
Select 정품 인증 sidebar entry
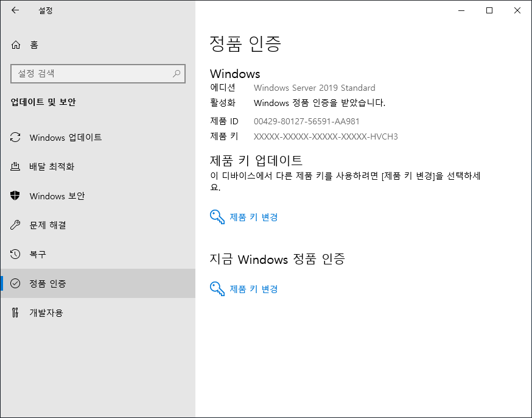[x=98, y=283]
